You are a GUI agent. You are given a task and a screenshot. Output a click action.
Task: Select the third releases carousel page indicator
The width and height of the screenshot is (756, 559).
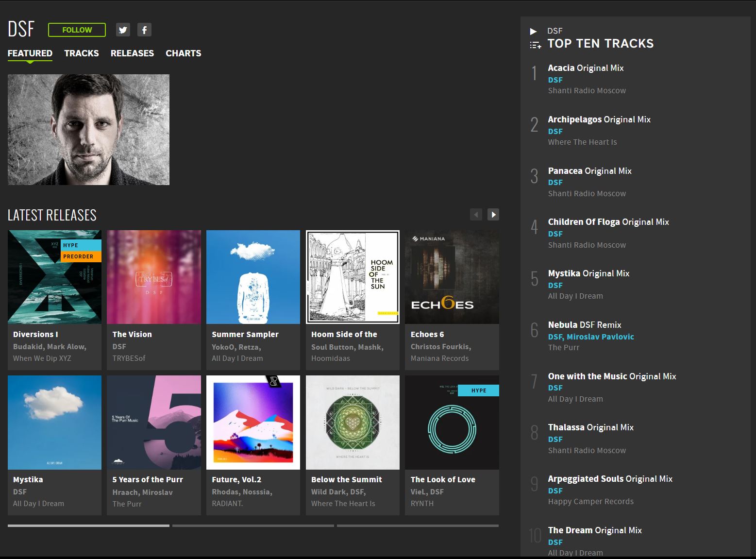click(x=418, y=525)
